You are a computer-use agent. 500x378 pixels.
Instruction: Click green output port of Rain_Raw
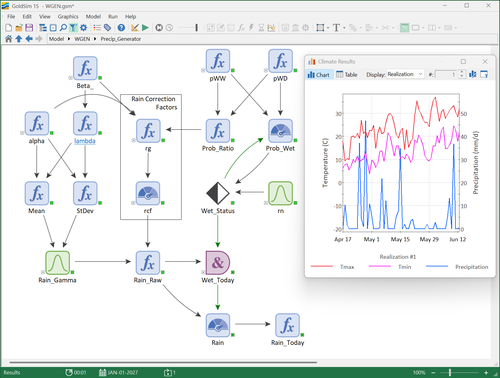[163, 272]
